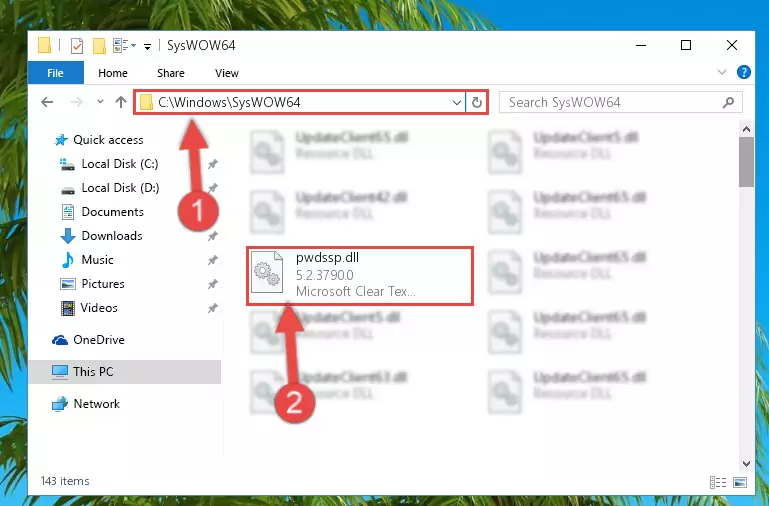Select Quick access in navigation pane
Screen dimensions: 769x506
(98, 140)
